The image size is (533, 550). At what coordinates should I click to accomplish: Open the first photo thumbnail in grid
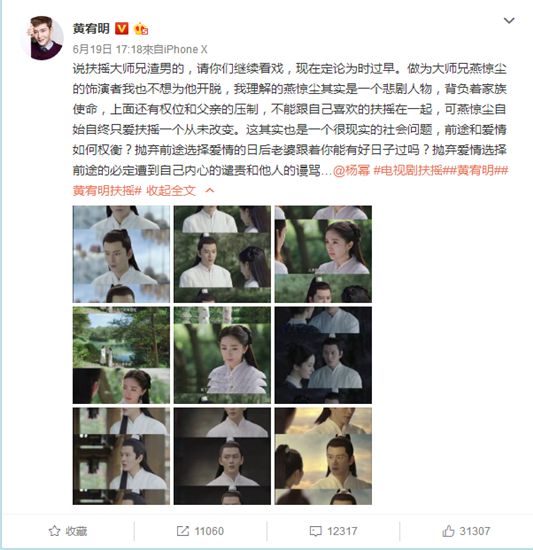(121, 254)
